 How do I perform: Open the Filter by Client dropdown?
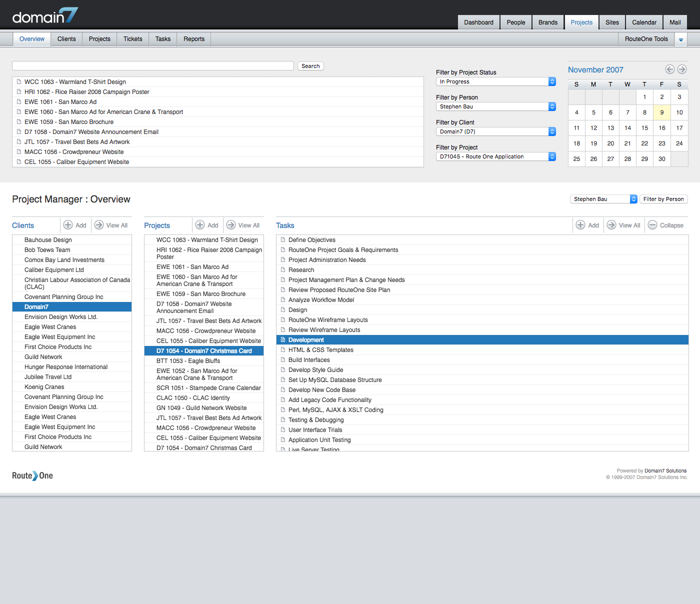pyautogui.click(x=495, y=131)
